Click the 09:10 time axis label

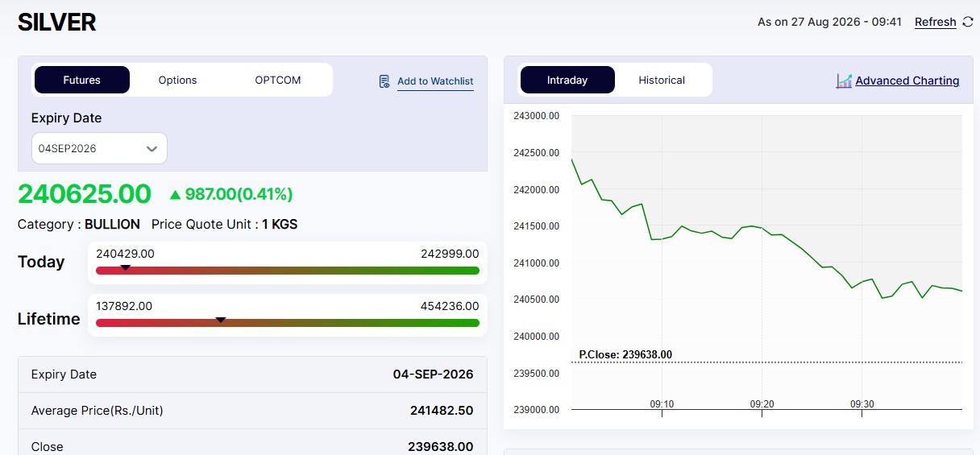[x=662, y=404]
